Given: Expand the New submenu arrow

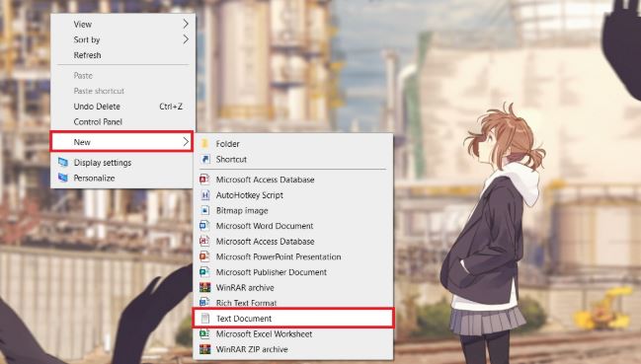Looking at the screenshot, I should [186, 142].
